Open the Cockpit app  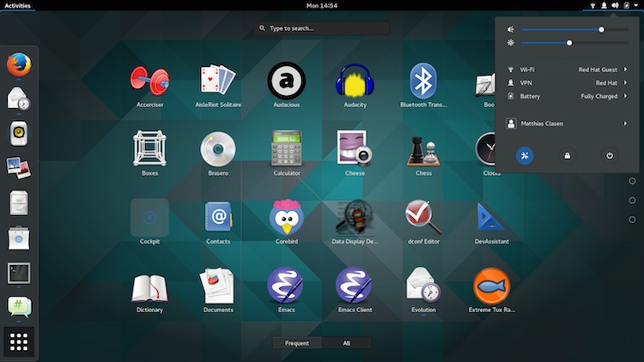[x=149, y=222]
